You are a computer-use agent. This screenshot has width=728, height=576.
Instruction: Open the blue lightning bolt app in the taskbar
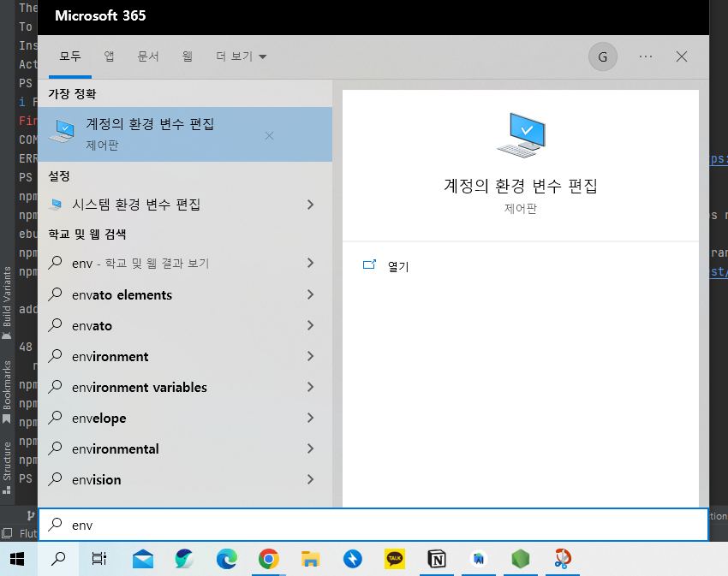click(353, 559)
